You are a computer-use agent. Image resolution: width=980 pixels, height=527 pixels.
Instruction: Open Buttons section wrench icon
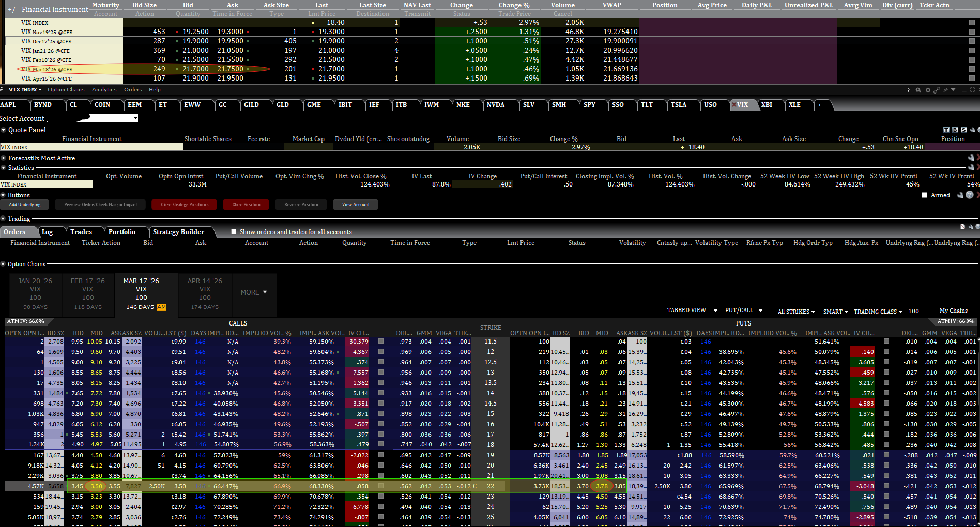click(960, 195)
